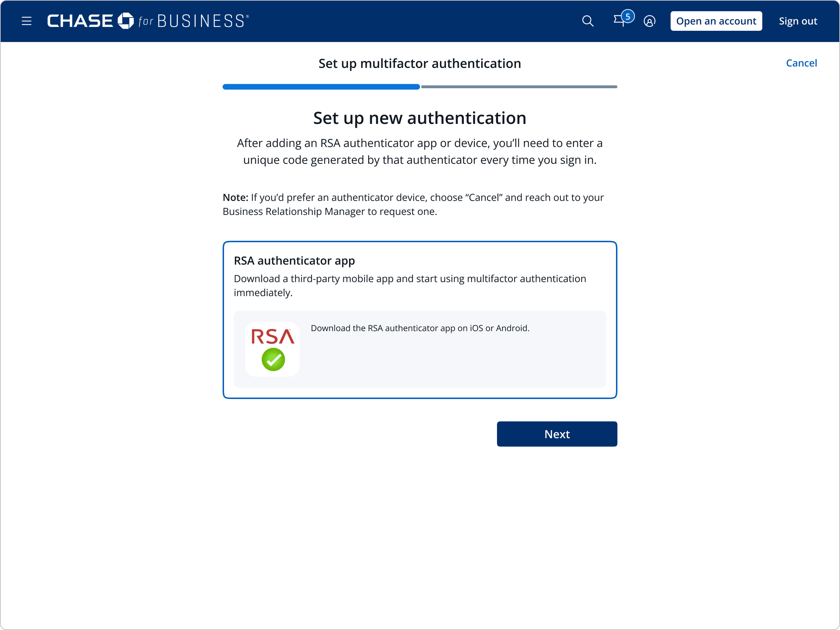This screenshot has height=630, width=840.
Task: Click the setup progress bar
Action: pos(420,87)
